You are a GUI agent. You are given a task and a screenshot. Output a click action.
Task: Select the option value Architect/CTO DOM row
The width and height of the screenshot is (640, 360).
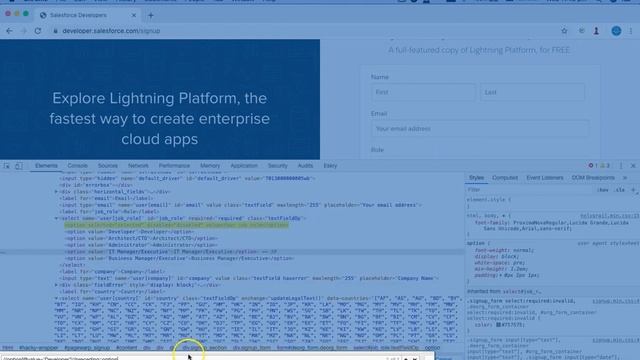coord(141,238)
